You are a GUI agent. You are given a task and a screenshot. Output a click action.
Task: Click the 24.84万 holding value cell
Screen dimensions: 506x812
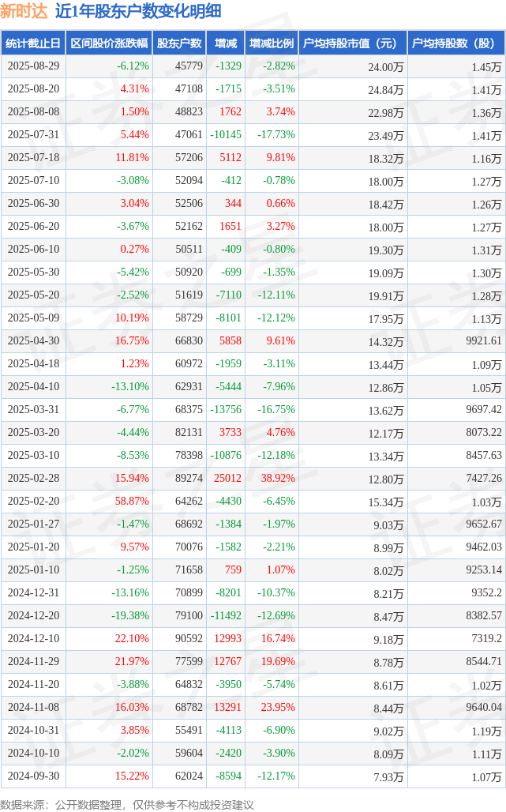pyautogui.click(x=386, y=90)
